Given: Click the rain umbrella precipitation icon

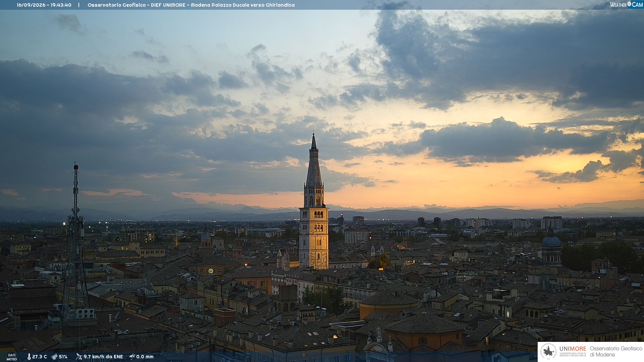Looking at the screenshot, I should pyautogui.click(x=132, y=357).
